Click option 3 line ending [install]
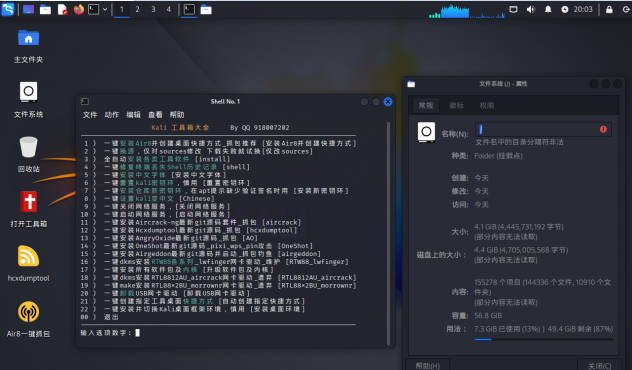Viewport: 632px width, 370px height. 157,159
